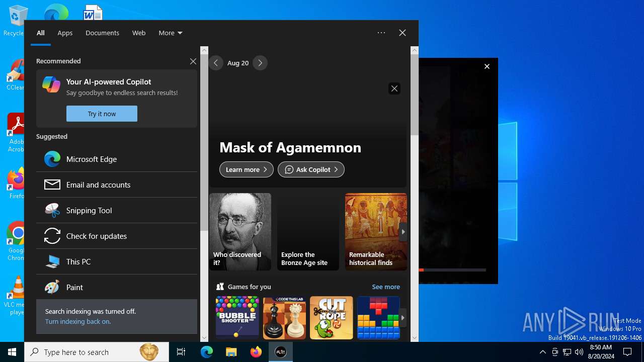Open the Copilot icon in Recommended
This screenshot has width=644, height=362.
[x=51, y=84]
